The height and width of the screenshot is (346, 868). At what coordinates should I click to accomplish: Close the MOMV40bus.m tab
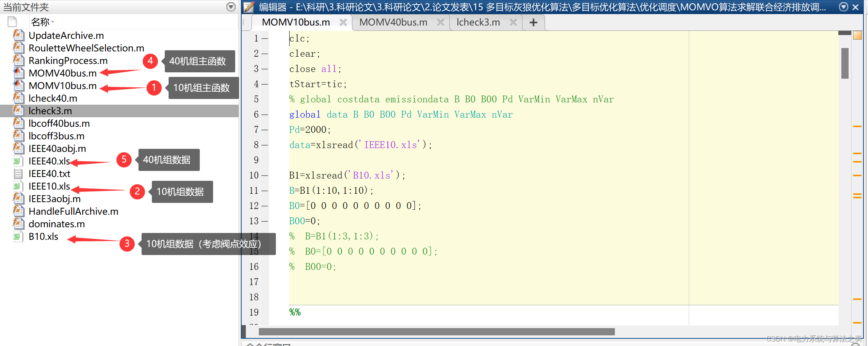tap(441, 22)
